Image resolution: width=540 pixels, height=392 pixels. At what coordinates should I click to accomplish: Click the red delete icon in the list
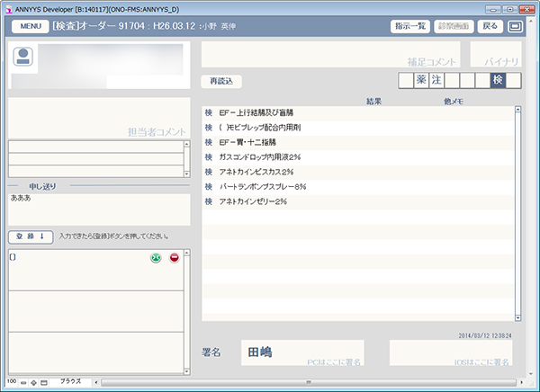174,258
